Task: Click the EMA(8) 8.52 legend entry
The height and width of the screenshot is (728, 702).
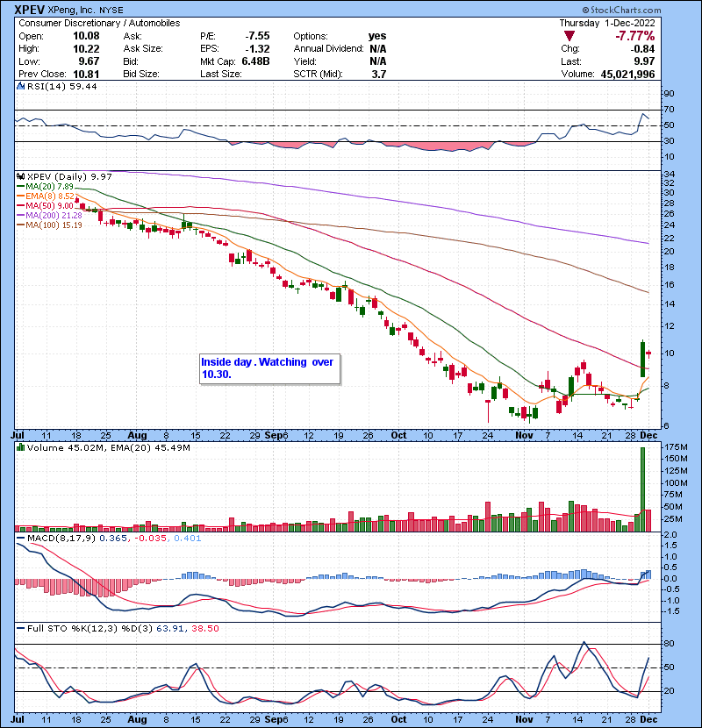Action: [50, 196]
